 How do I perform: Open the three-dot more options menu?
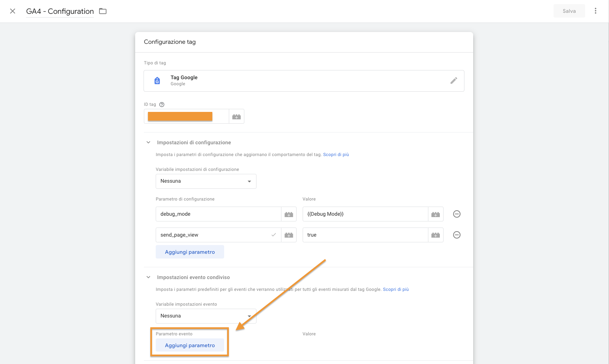pyautogui.click(x=596, y=11)
